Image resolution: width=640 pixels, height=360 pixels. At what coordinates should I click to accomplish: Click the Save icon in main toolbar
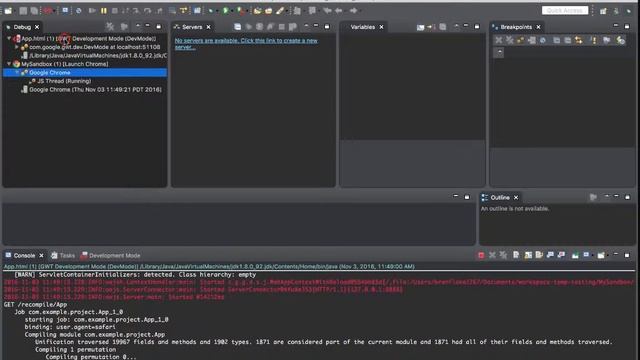pos(23,11)
